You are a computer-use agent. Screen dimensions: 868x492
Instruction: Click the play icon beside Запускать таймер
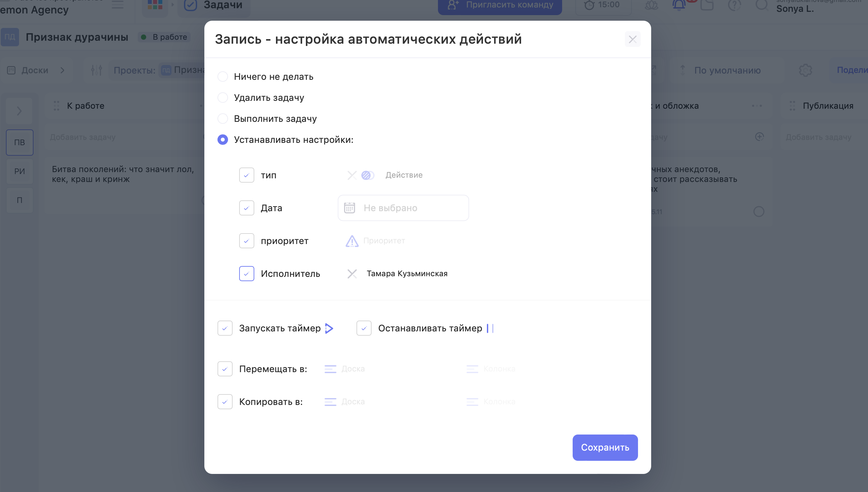pos(329,328)
